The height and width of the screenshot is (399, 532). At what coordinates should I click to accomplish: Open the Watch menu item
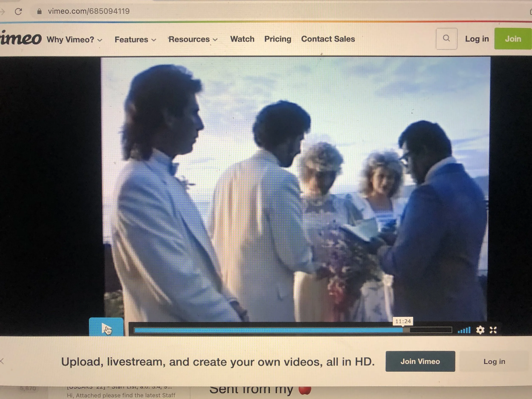click(242, 39)
